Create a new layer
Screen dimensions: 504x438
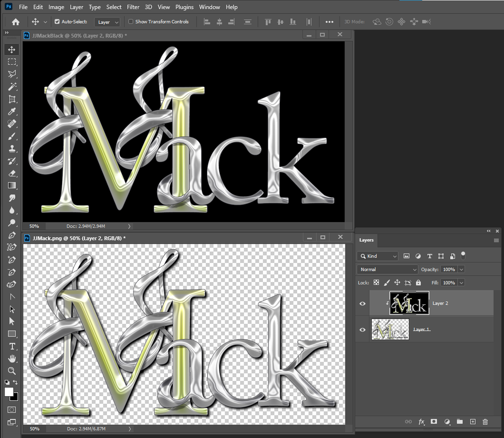point(473,421)
